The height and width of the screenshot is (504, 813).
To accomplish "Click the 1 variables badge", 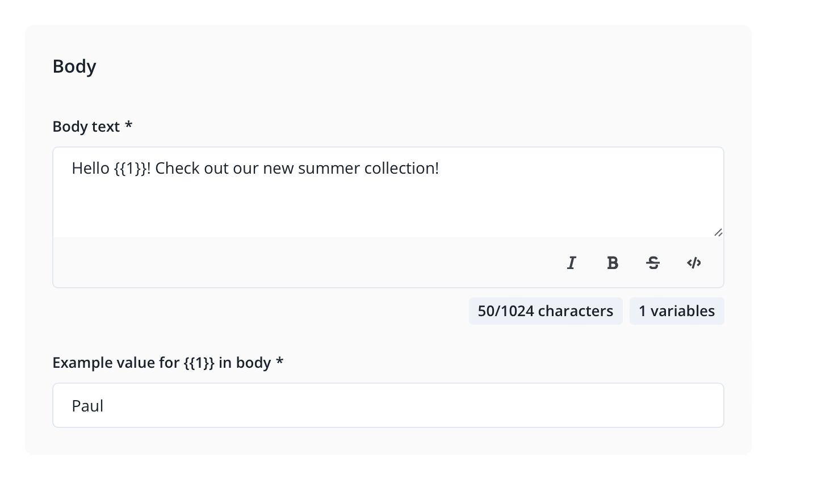I will [676, 311].
